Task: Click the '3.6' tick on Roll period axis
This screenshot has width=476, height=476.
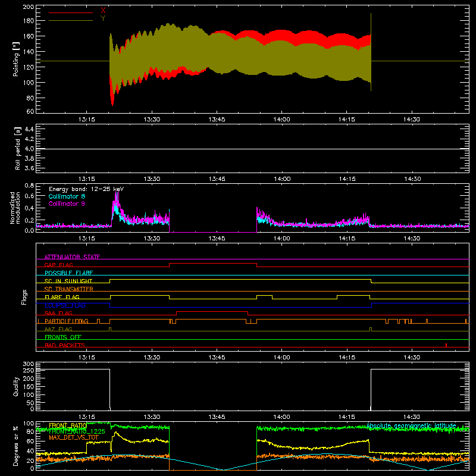Action: [x=29, y=168]
